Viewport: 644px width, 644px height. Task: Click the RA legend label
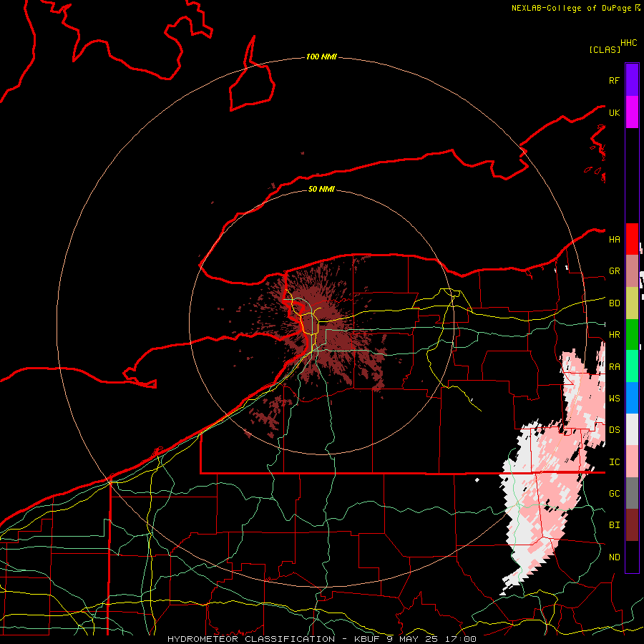[615, 367]
